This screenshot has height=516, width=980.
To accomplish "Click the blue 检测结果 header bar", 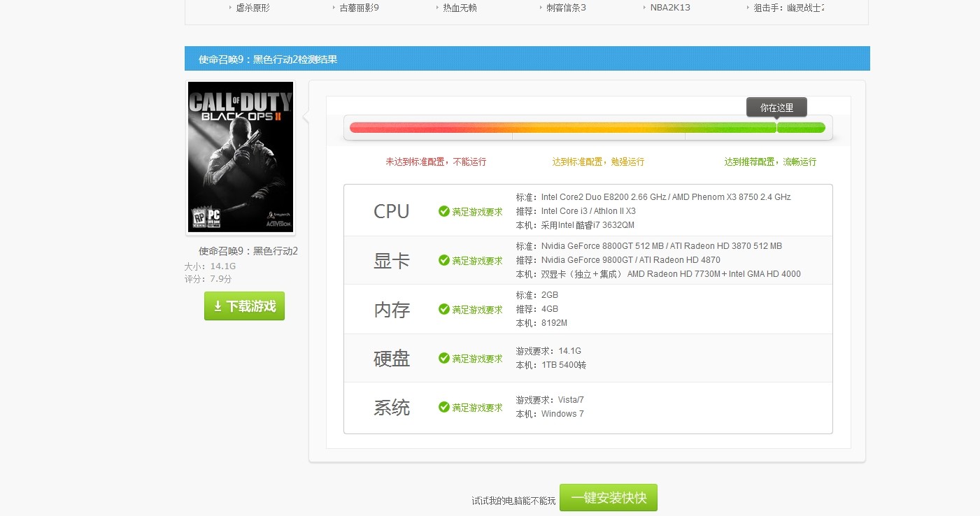I will [x=527, y=59].
